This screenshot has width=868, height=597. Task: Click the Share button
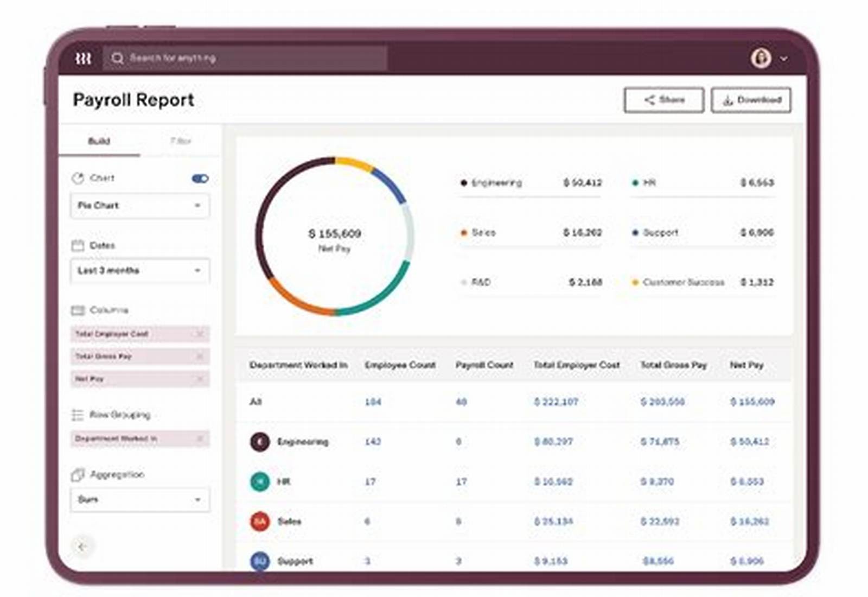664,100
